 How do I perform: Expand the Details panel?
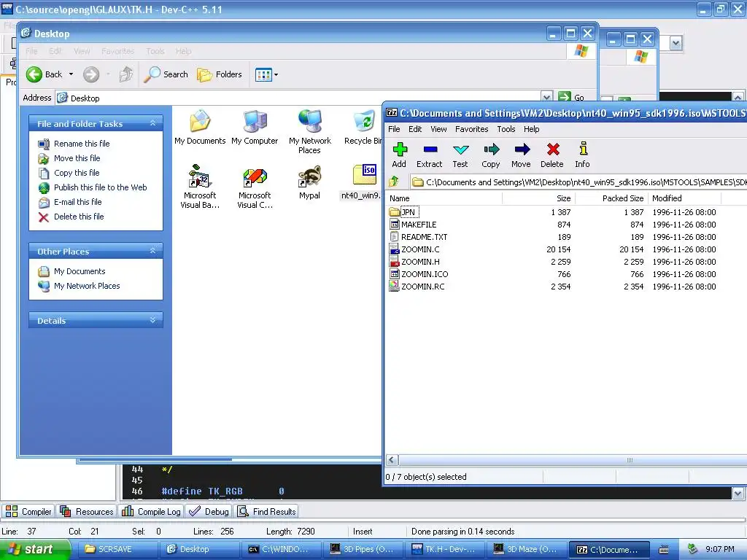click(152, 320)
